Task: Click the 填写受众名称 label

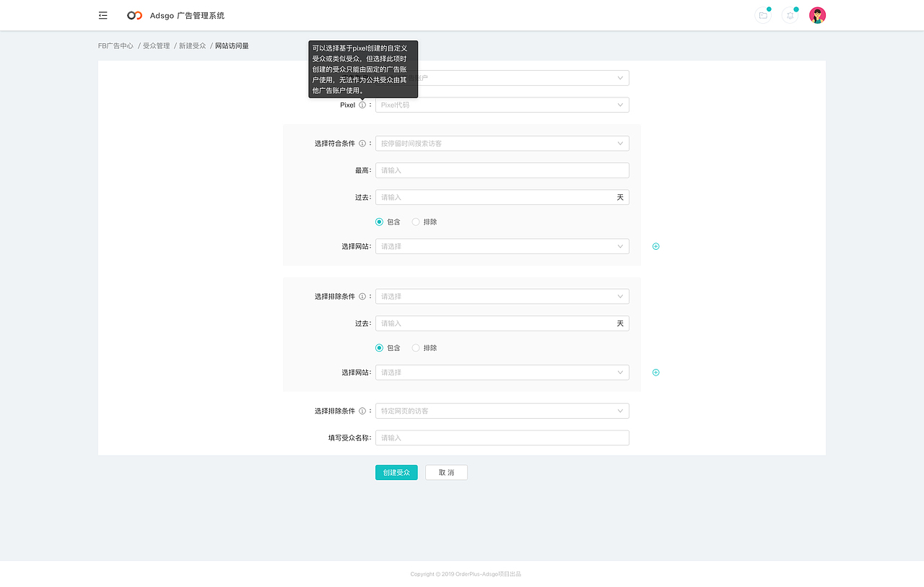Action: pyautogui.click(x=349, y=438)
